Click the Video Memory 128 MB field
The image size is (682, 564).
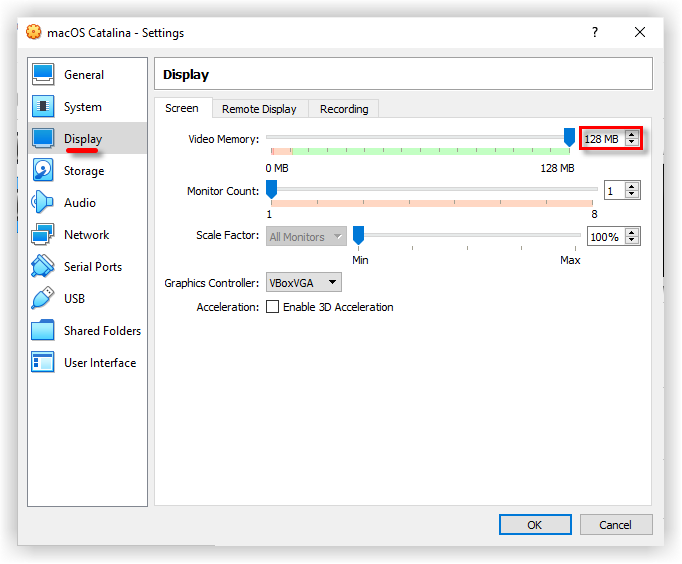tap(605, 139)
